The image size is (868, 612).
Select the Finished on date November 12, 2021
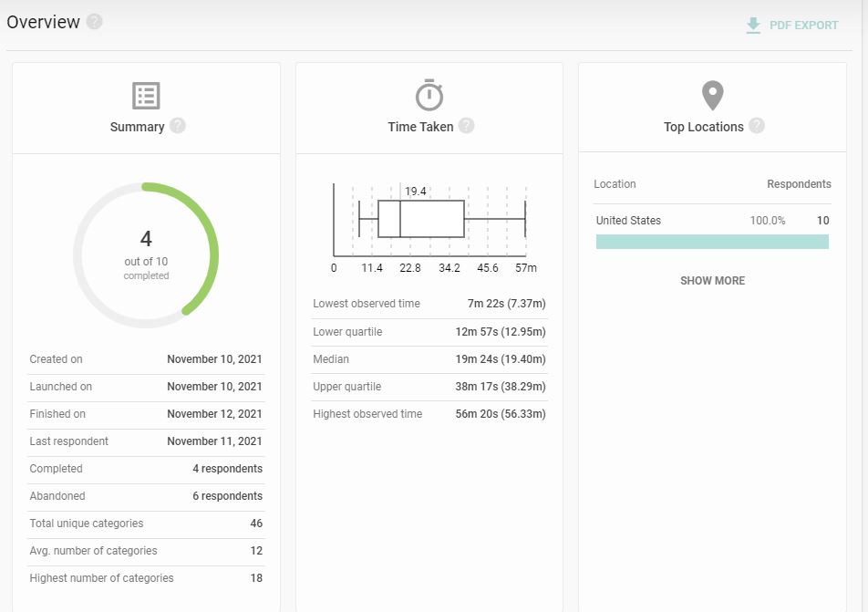coord(214,414)
